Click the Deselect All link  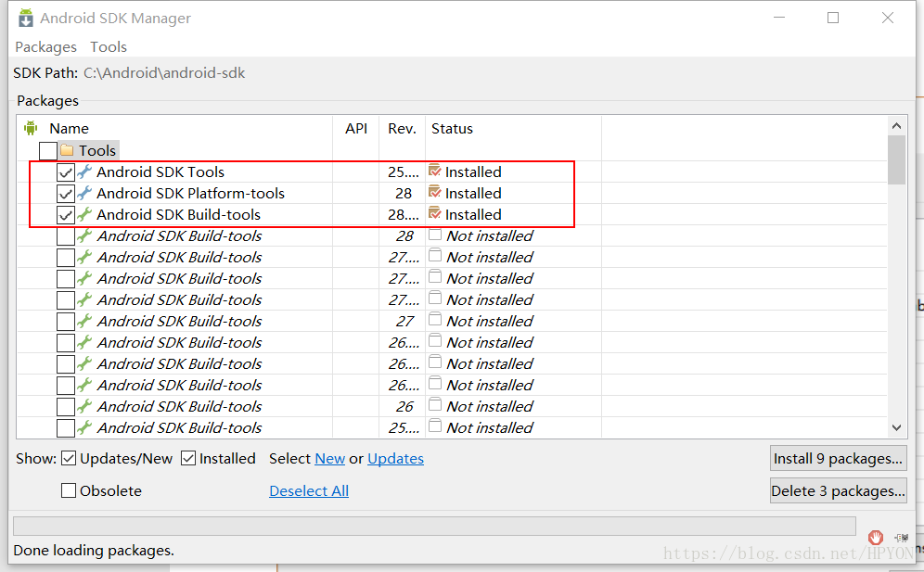(309, 490)
